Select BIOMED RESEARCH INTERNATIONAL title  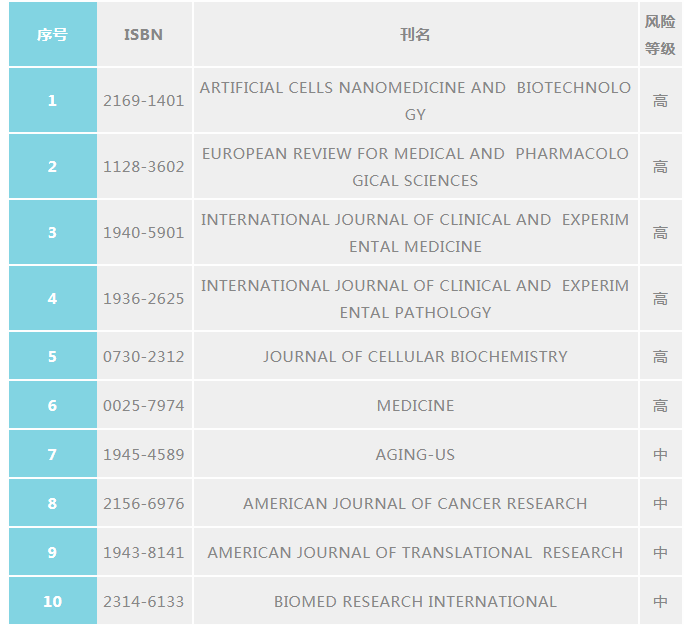tap(415, 602)
